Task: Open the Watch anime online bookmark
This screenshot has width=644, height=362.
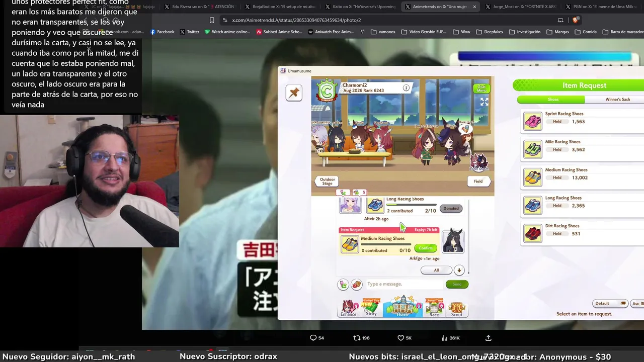Action: [x=227, y=32]
